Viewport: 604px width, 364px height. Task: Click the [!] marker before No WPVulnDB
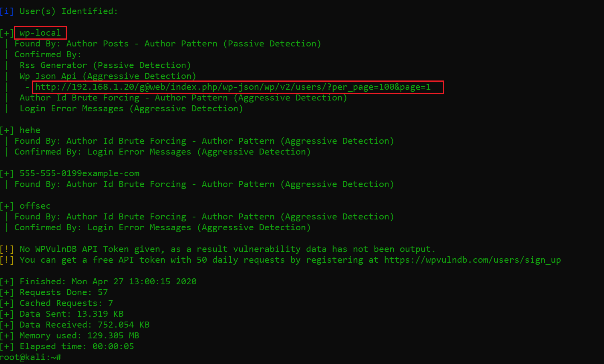(7, 249)
